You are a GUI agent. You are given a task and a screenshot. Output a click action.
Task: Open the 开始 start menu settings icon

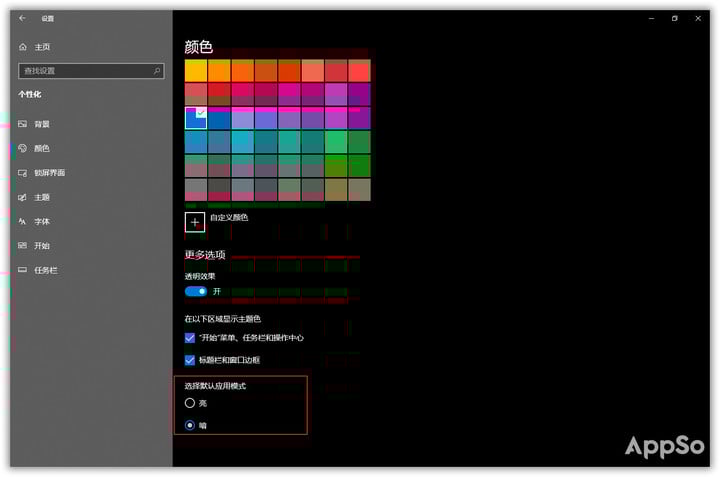22,246
